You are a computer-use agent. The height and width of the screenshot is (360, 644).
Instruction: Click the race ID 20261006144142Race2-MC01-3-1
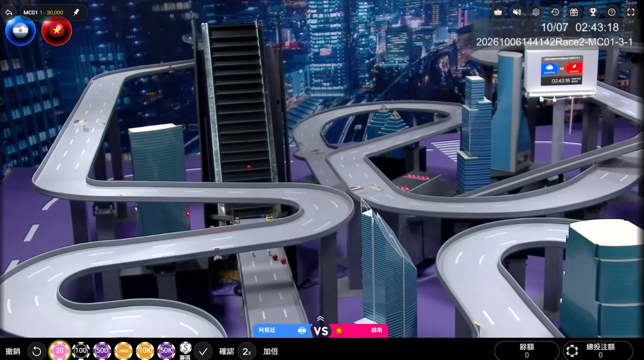554,42
